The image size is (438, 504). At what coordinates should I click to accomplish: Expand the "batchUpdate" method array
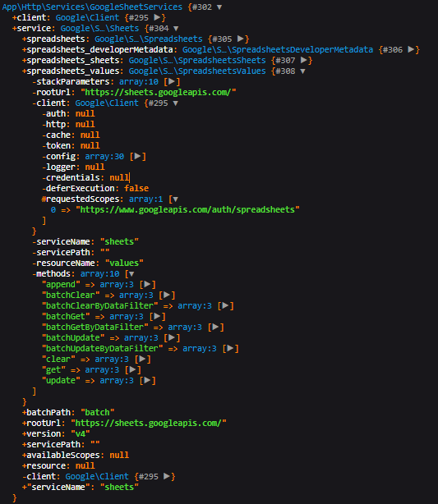(172, 338)
